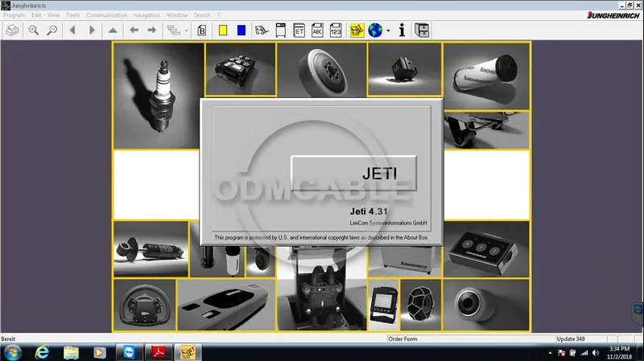
Task: Open File Explorer folder from taskbar
Action: click(71, 352)
